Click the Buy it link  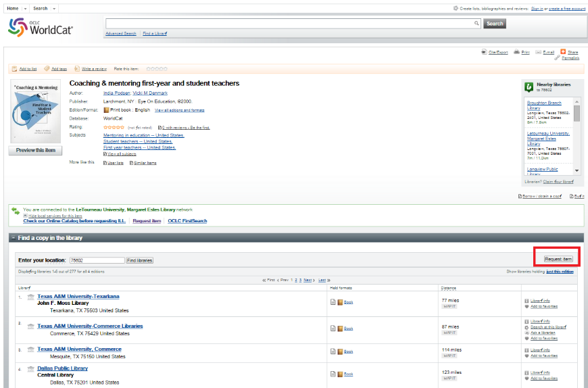click(x=579, y=197)
